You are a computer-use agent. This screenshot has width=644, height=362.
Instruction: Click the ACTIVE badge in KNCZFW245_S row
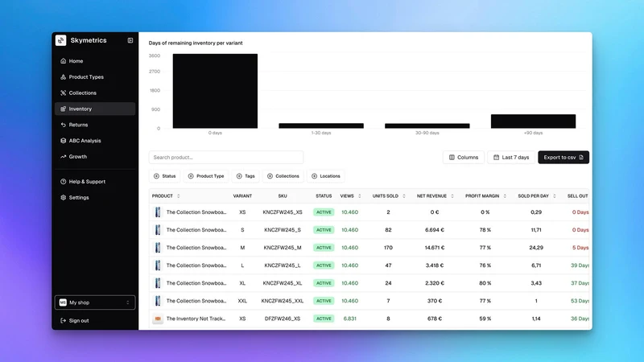pyautogui.click(x=324, y=230)
